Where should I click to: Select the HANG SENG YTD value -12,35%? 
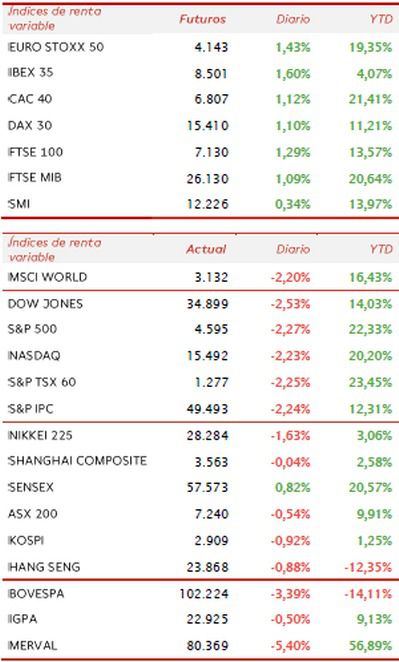coord(368,567)
